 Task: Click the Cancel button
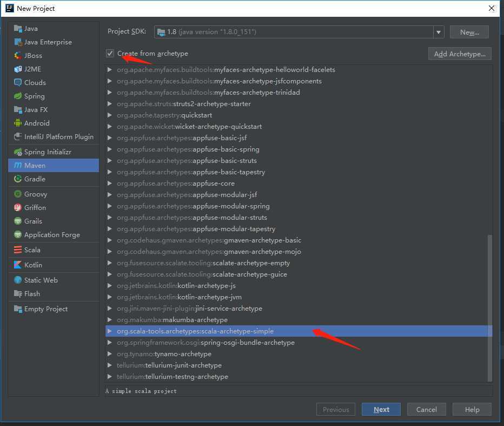[427, 409]
